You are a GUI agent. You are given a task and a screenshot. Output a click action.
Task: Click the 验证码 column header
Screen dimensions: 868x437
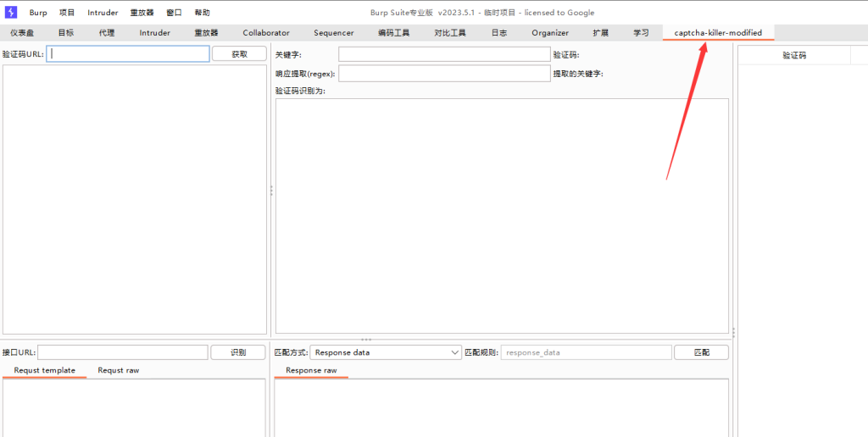tap(794, 55)
